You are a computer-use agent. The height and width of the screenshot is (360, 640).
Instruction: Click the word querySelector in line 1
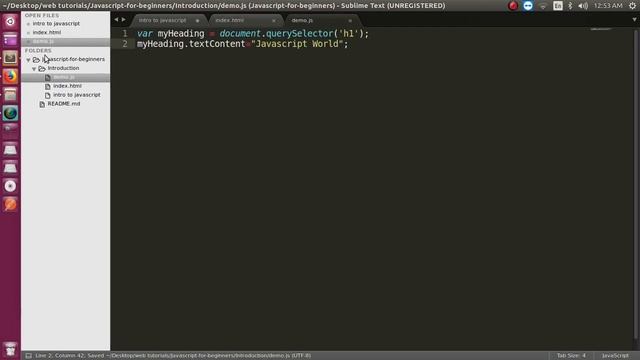(x=300, y=33)
